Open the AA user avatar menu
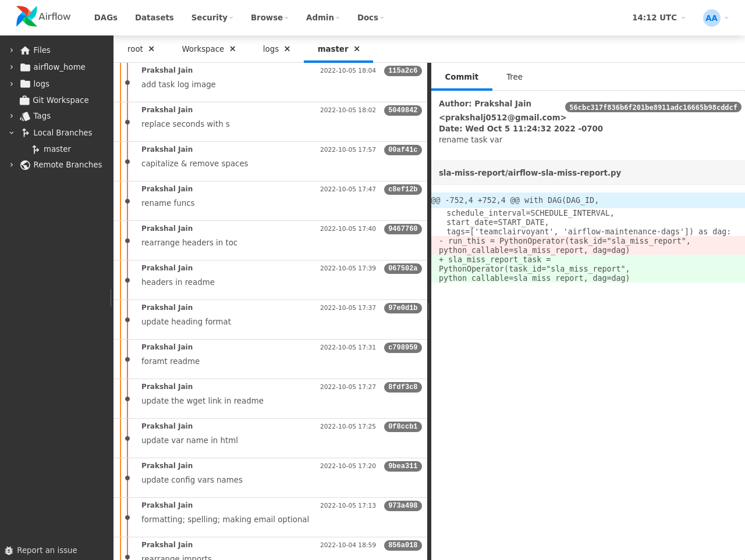Image resolution: width=745 pixels, height=560 pixels. 711,18
